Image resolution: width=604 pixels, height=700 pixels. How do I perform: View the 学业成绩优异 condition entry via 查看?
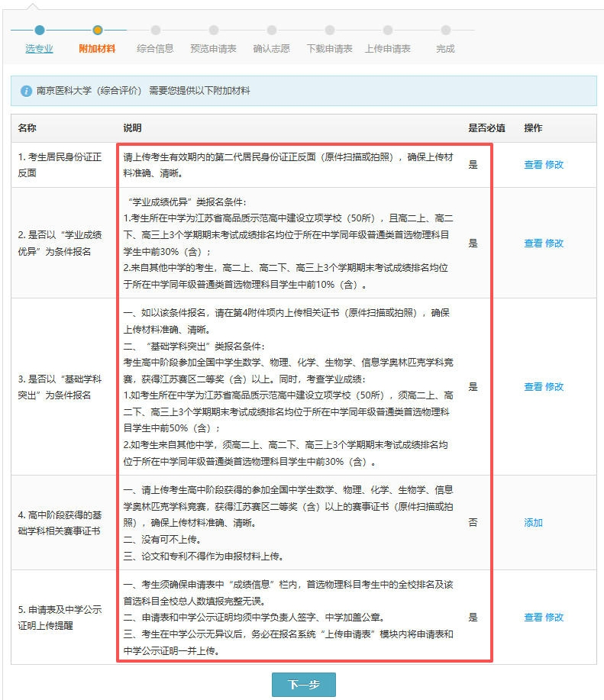[533, 243]
